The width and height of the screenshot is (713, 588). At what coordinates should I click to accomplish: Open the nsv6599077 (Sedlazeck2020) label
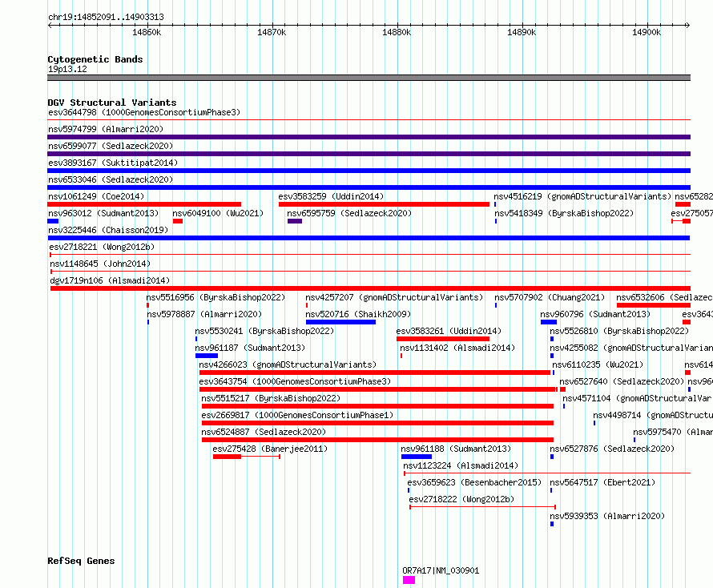pos(111,146)
